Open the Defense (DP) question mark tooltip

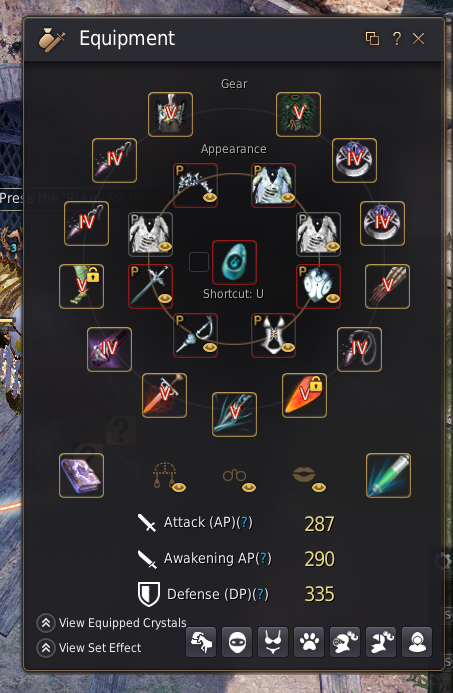coord(261,594)
